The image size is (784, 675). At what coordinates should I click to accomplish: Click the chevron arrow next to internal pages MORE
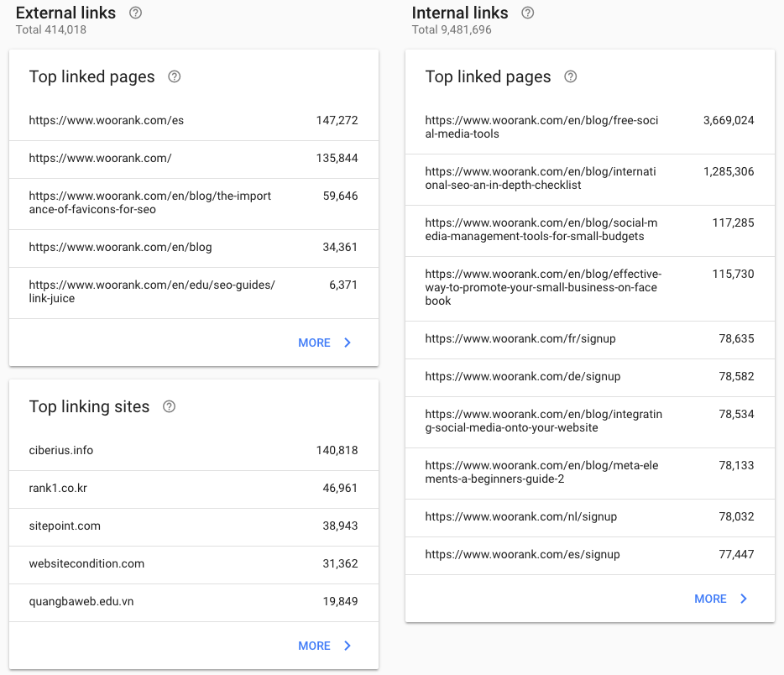[743, 599]
